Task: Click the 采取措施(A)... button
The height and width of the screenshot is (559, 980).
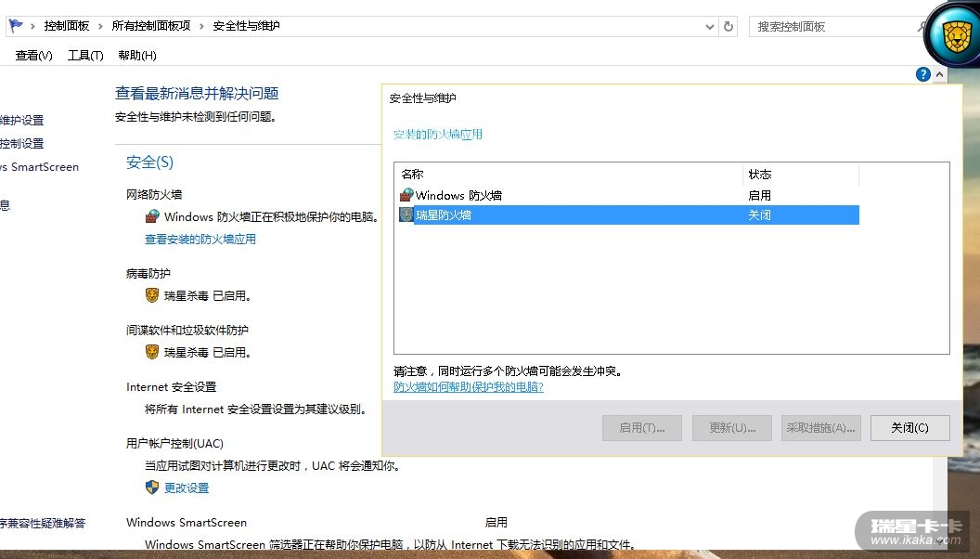Action: [x=820, y=428]
